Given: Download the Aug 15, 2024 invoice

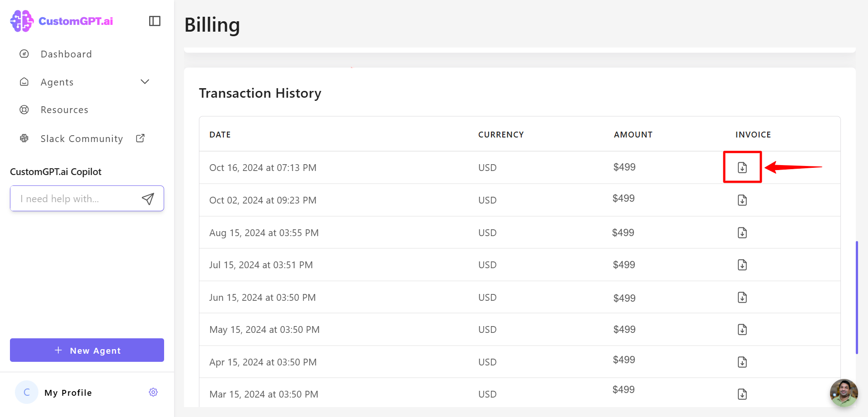Looking at the screenshot, I should 742,232.
